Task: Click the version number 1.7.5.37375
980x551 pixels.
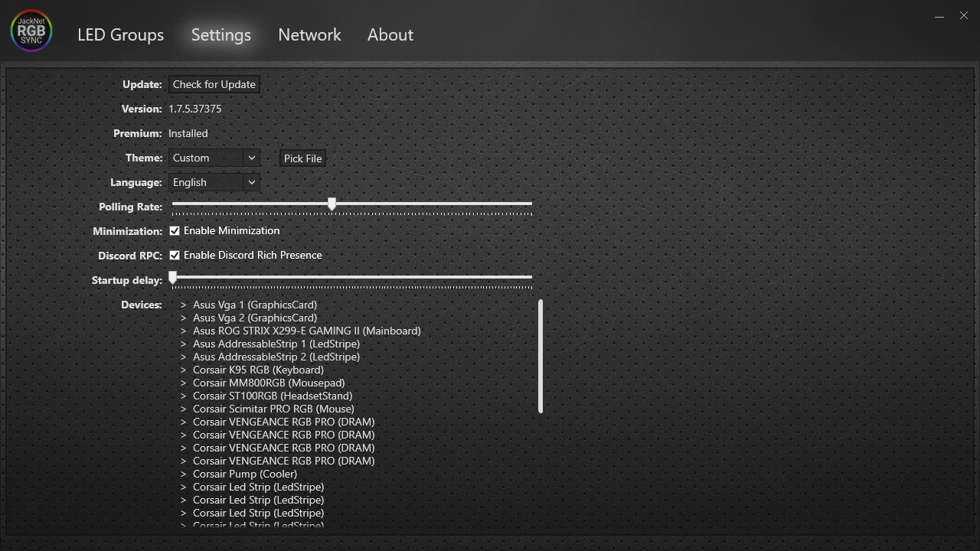Action: [x=195, y=109]
